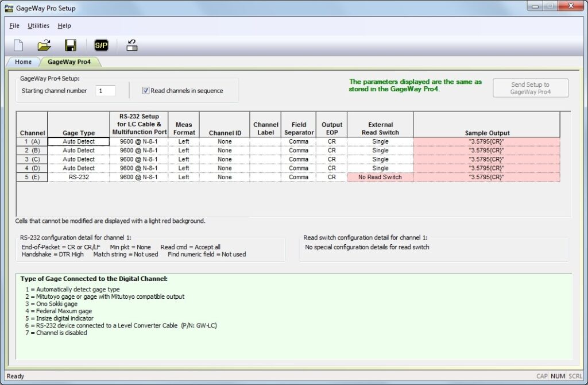Click Channel Label cell for channel 1 (A)
The width and height of the screenshot is (588, 385).
[x=265, y=141]
